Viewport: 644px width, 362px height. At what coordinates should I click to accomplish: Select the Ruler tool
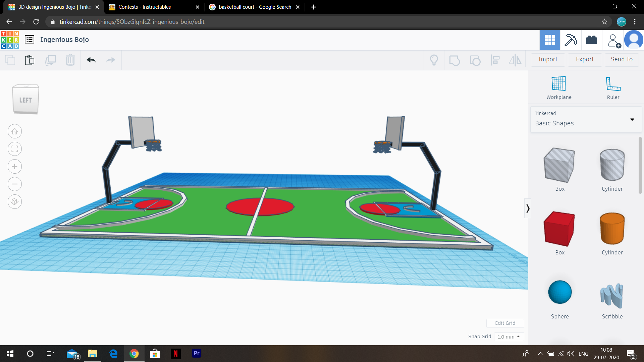[613, 87]
